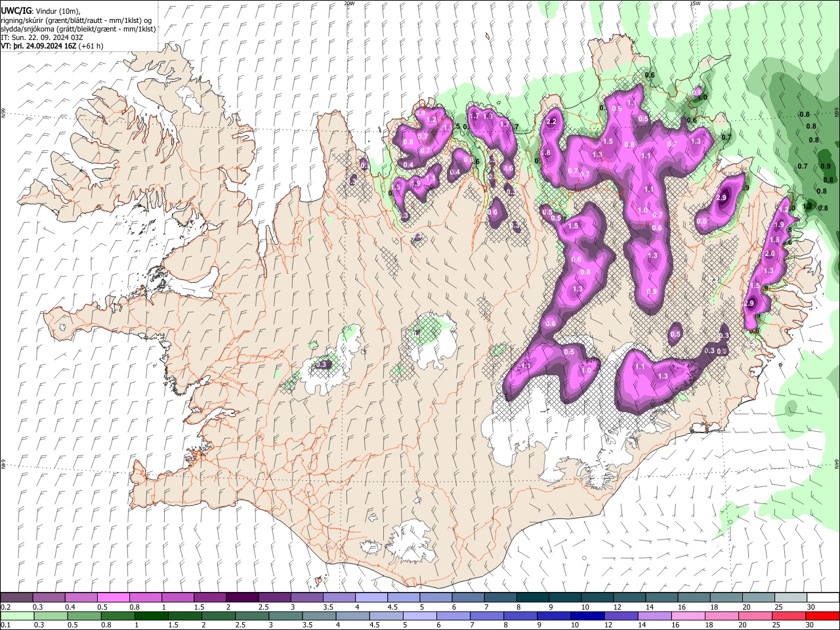This screenshot has width=840, height=630.
Task: Click the '0.4' label on the snow scale
Action: [70, 607]
